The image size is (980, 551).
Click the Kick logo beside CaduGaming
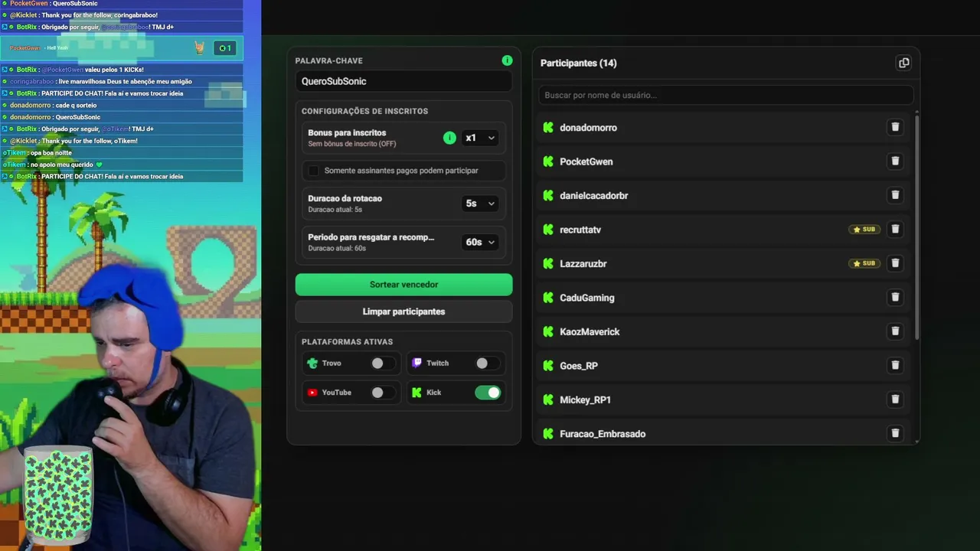point(548,298)
